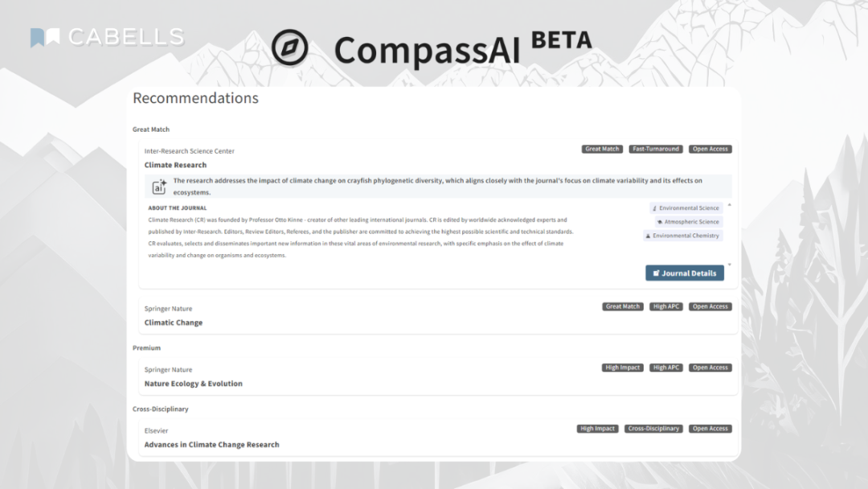Click the Atmospheric Science subject icon
The height and width of the screenshot is (489, 868).
[660, 222]
